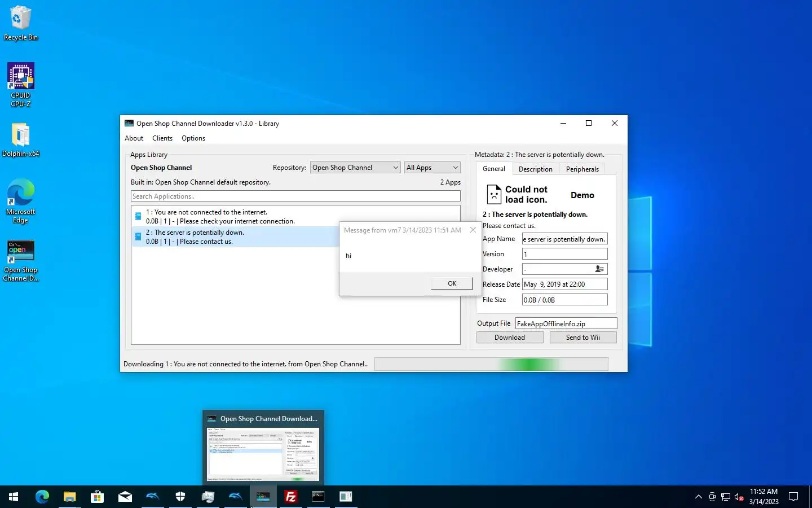Click the Open Shop Channel taskbar icon
This screenshot has width=812, height=508.
263,497
